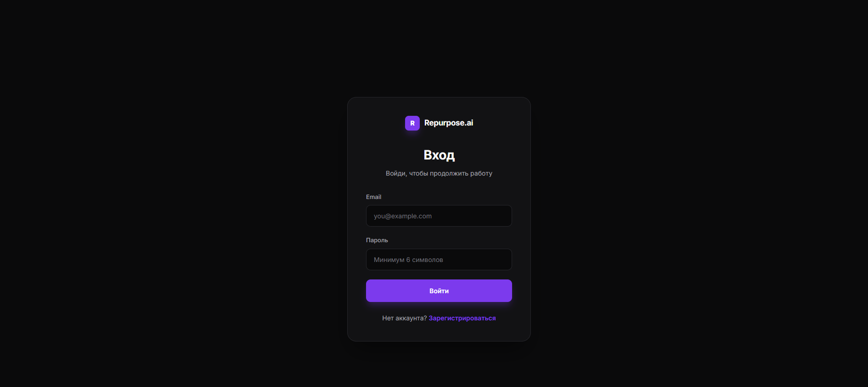Click the subtitle Войди, чтобы продолжить работу
This screenshot has width=868, height=387.
[439, 173]
